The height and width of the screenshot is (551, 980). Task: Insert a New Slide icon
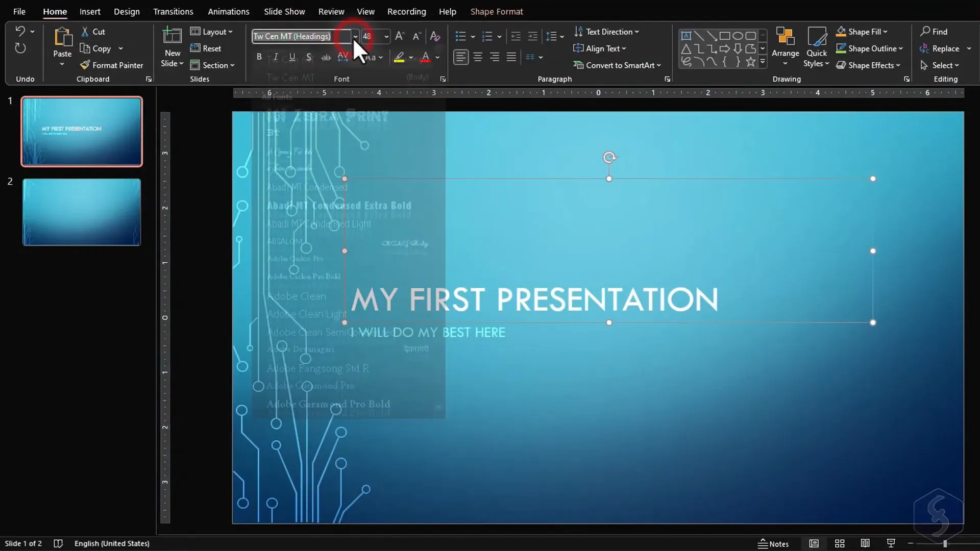[x=172, y=36]
